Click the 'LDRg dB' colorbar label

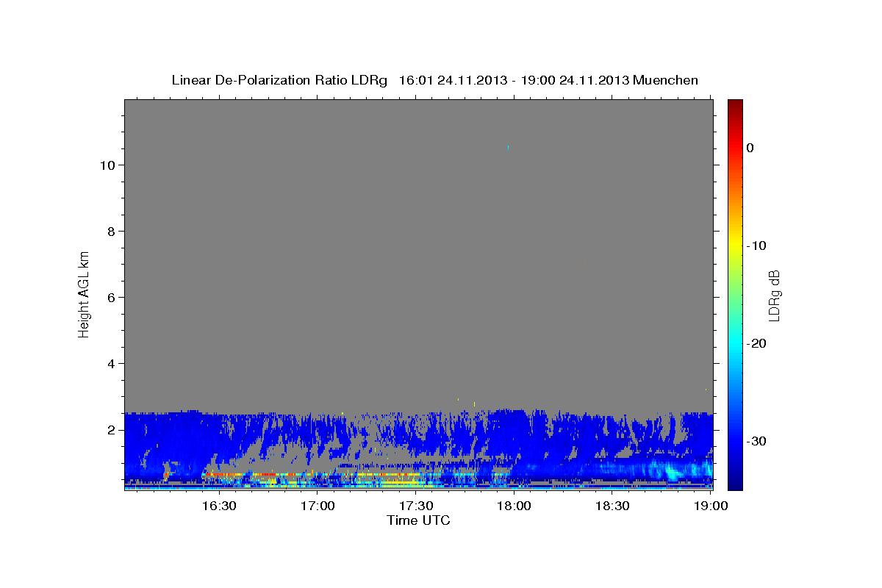(x=773, y=295)
